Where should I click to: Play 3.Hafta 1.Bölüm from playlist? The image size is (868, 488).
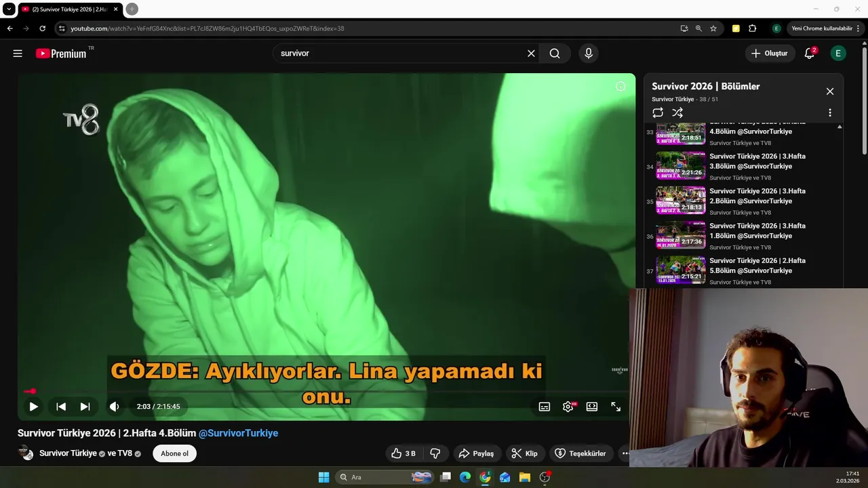coord(743,235)
